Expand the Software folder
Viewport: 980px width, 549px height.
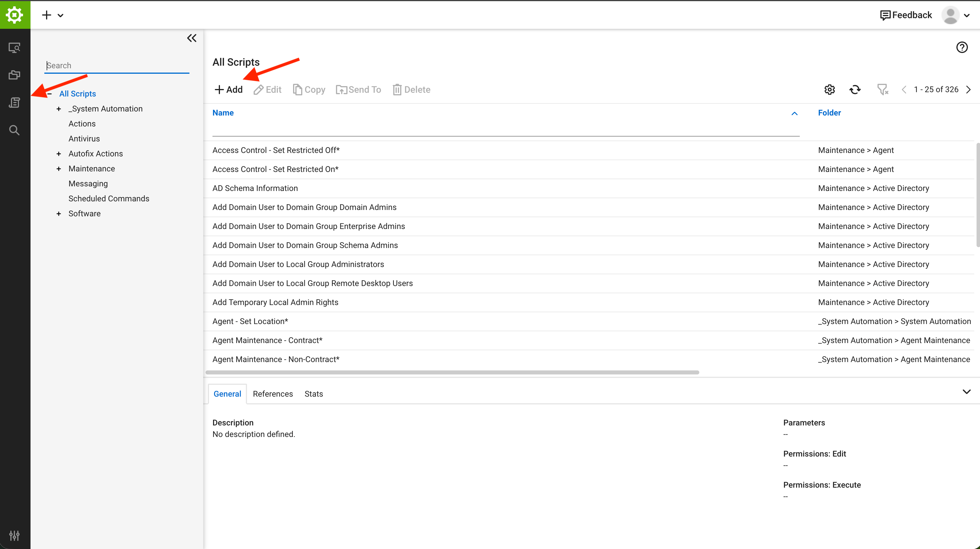click(x=59, y=214)
